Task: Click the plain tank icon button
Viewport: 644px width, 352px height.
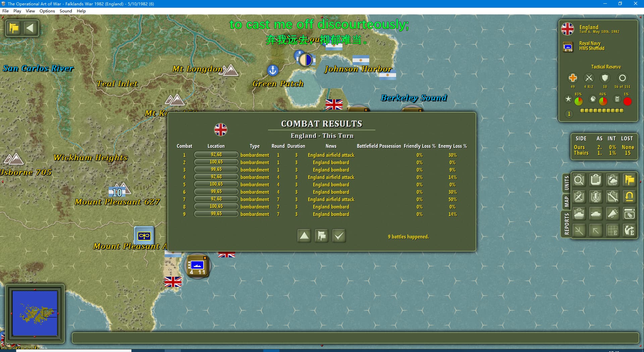Action: (x=596, y=214)
